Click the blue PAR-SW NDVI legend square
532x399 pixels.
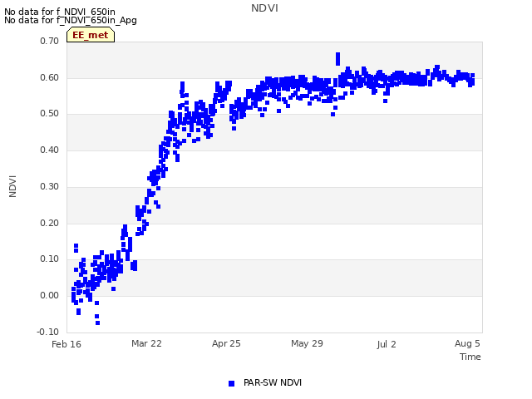pos(231,383)
